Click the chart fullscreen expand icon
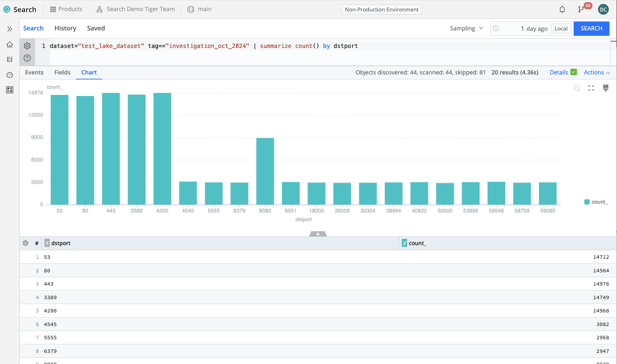The image size is (617, 364). (591, 88)
